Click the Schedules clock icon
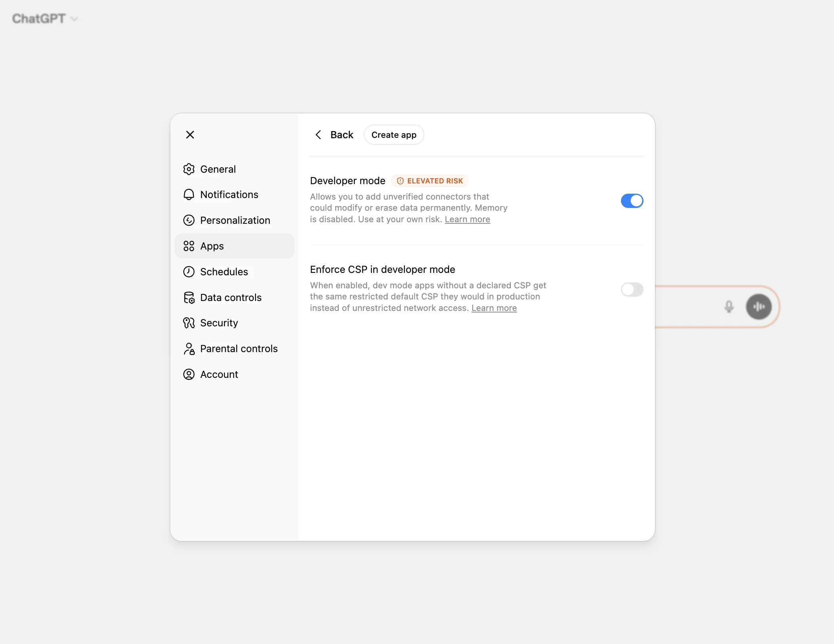The height and width of the screenshot is (644, 834). pos(189,272)
